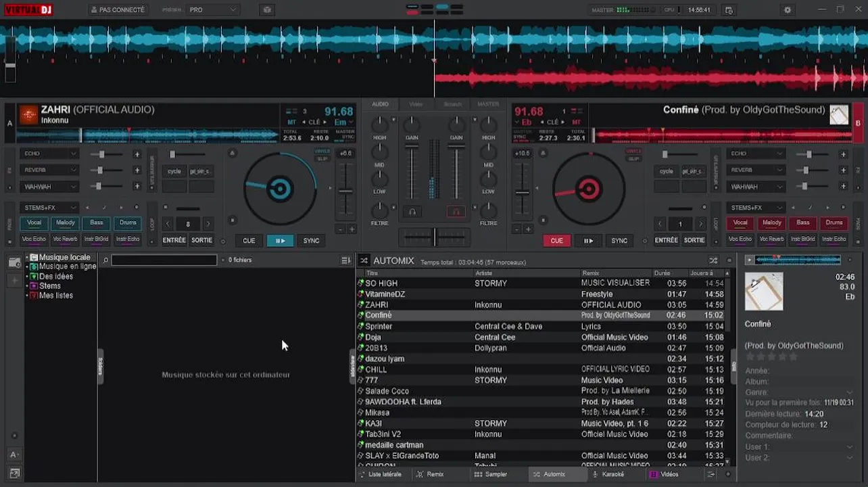Click the pitch plus button on deck A
The height and width of the screenshot is (487, 868).
(x=352, y=229)
